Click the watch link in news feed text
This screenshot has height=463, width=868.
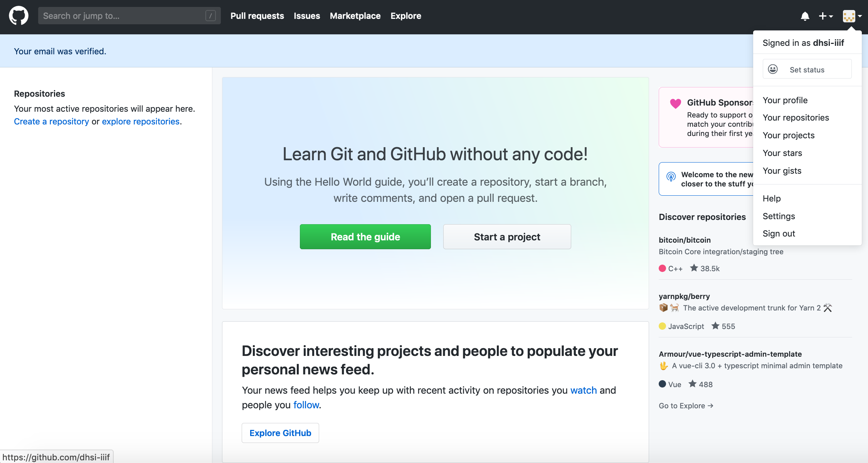[584, 390]
